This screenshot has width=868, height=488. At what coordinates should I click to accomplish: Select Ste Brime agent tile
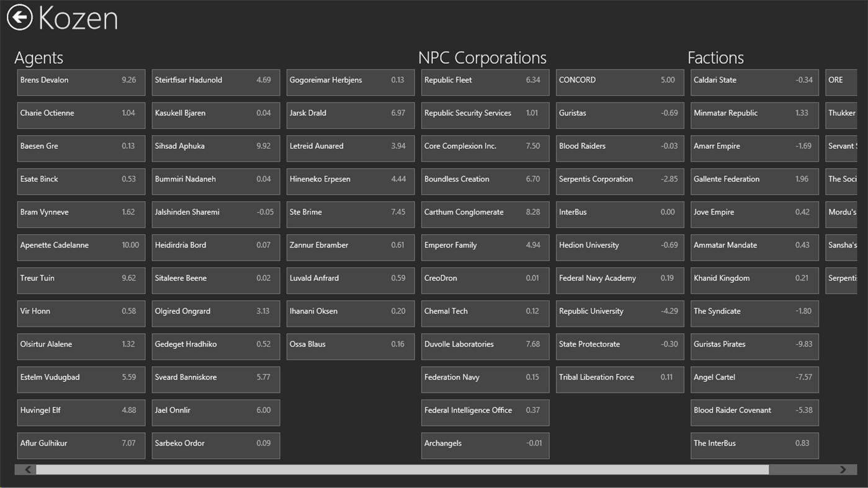coord(351,215)
